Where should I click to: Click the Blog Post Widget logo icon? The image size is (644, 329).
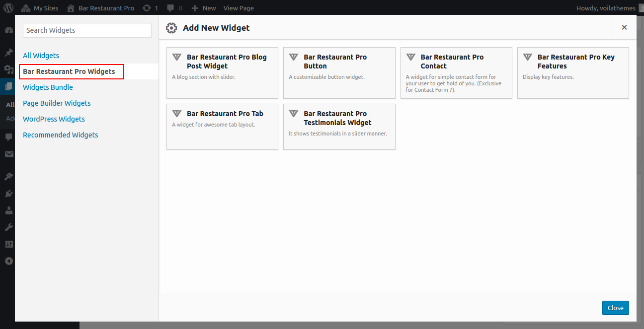(x=176, y=57)
